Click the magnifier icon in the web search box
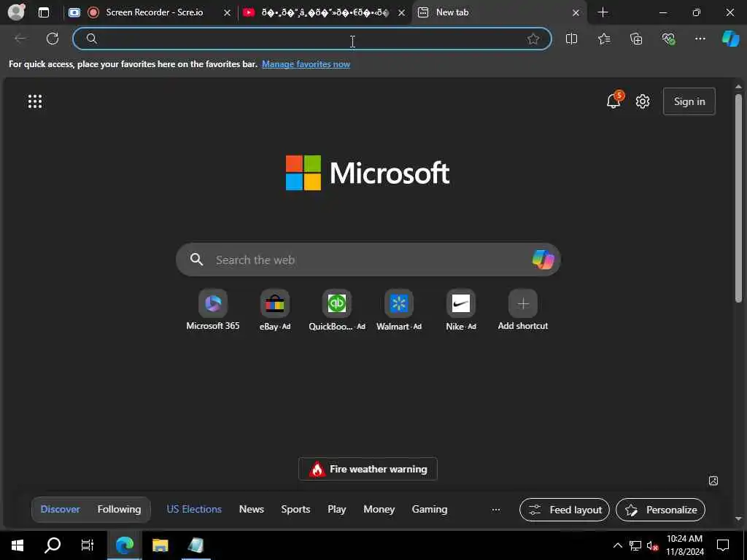The width and height of the screenshot is (747, 560). pos(197,260)
